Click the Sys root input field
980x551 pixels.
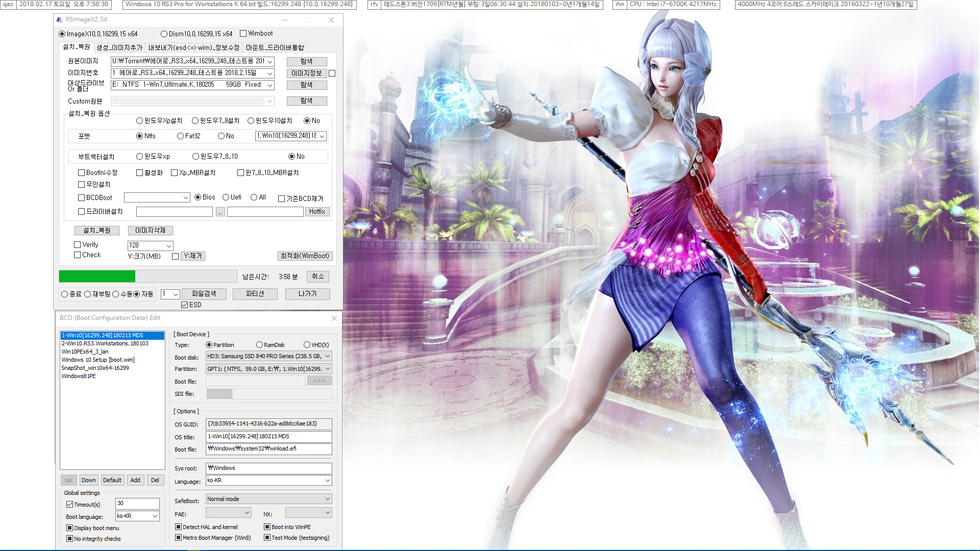[269, 468]
